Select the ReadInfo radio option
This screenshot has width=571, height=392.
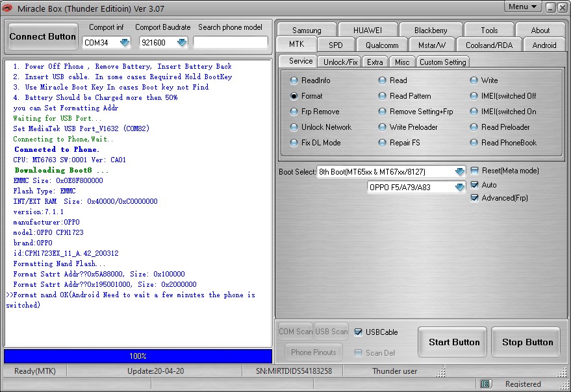[294, 80]
